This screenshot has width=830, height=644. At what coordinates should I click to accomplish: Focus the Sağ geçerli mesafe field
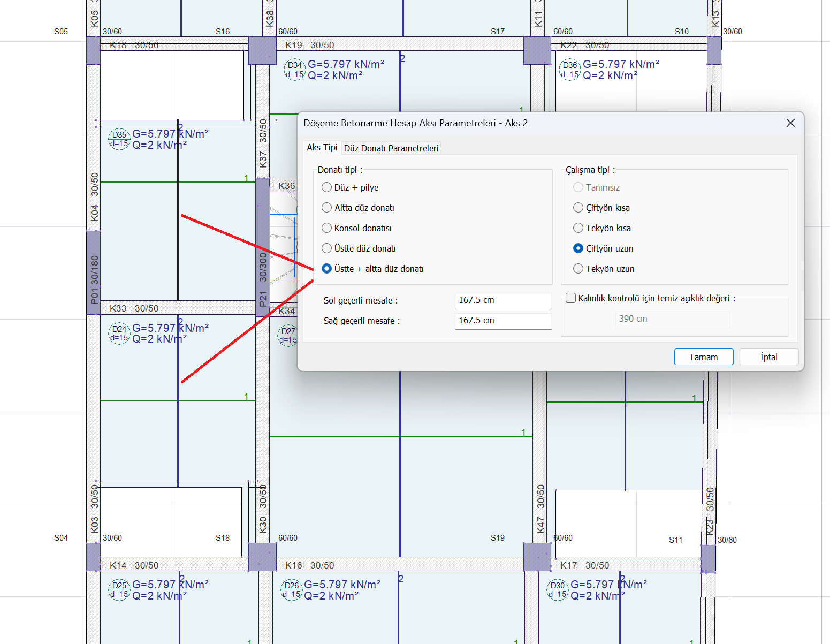(x=502, y=321)
